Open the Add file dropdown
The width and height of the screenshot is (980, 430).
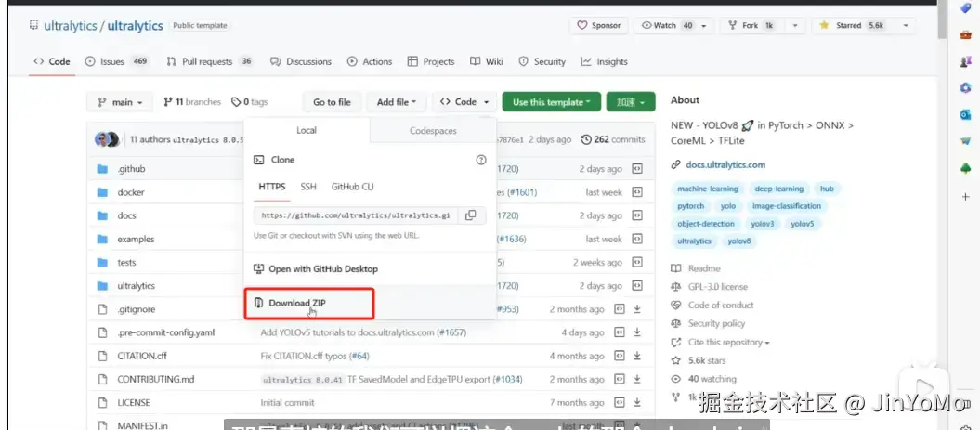(397, 102)
